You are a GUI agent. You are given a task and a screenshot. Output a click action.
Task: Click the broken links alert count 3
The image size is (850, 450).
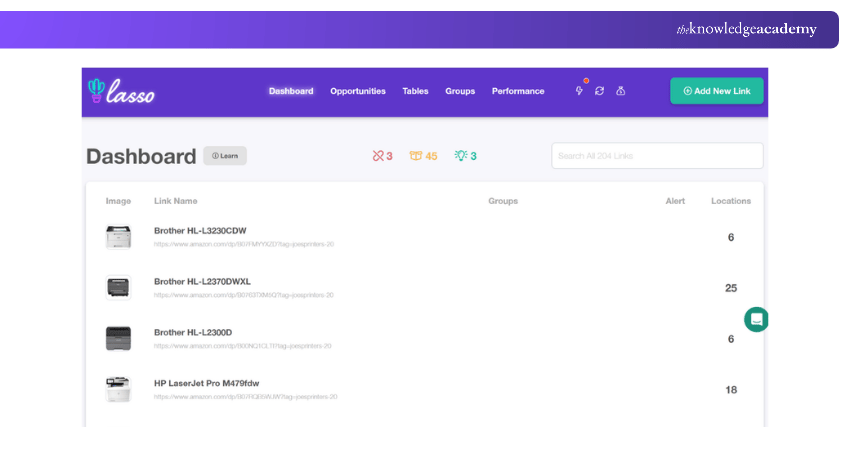click(383, 156)
